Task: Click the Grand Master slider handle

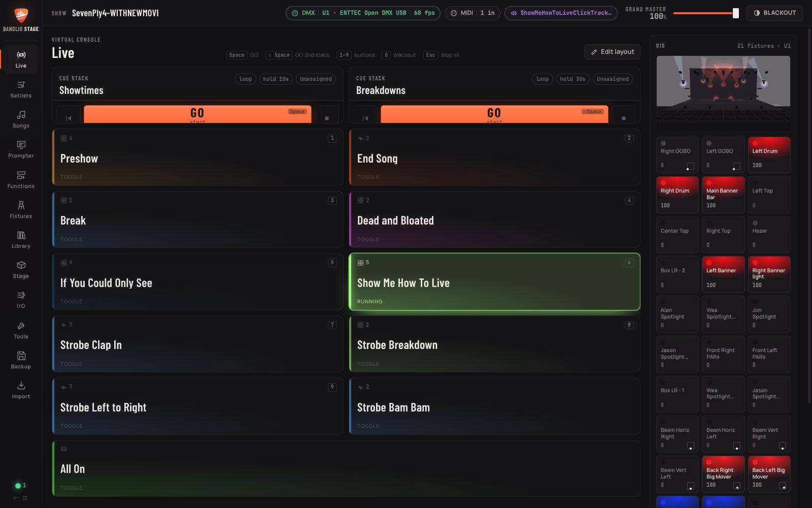Action: 736,13
